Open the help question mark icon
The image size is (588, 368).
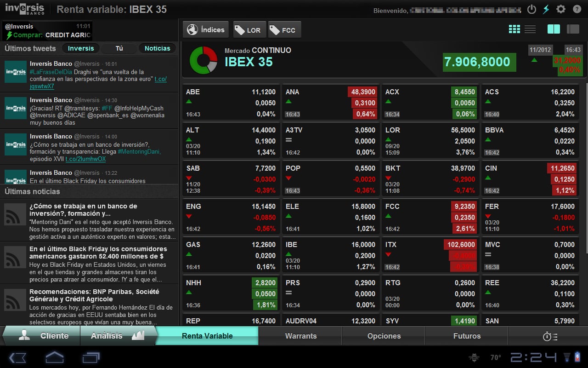(577, 9)
